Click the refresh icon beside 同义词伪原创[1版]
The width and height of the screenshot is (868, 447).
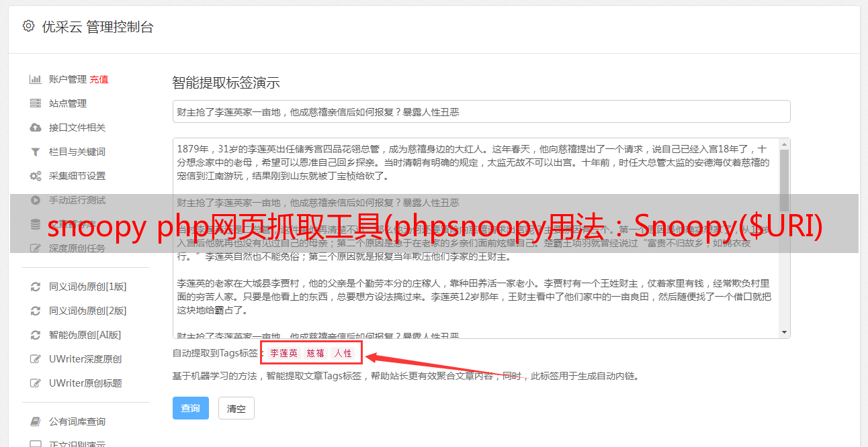36,287
